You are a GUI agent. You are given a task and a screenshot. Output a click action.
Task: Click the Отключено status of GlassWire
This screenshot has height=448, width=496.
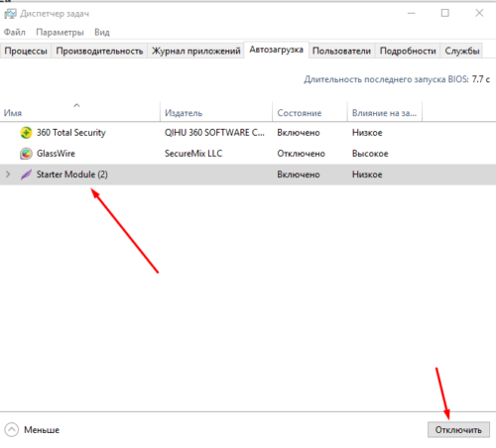tap(301, 154)
